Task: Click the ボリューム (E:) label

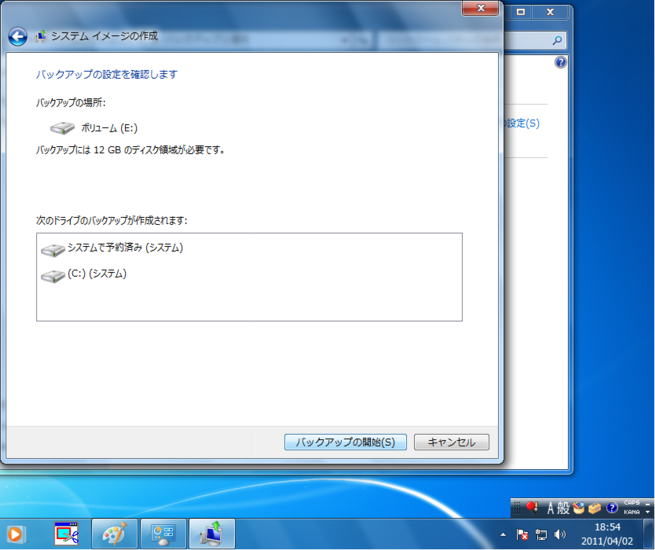Action: (x=109, y=128)
